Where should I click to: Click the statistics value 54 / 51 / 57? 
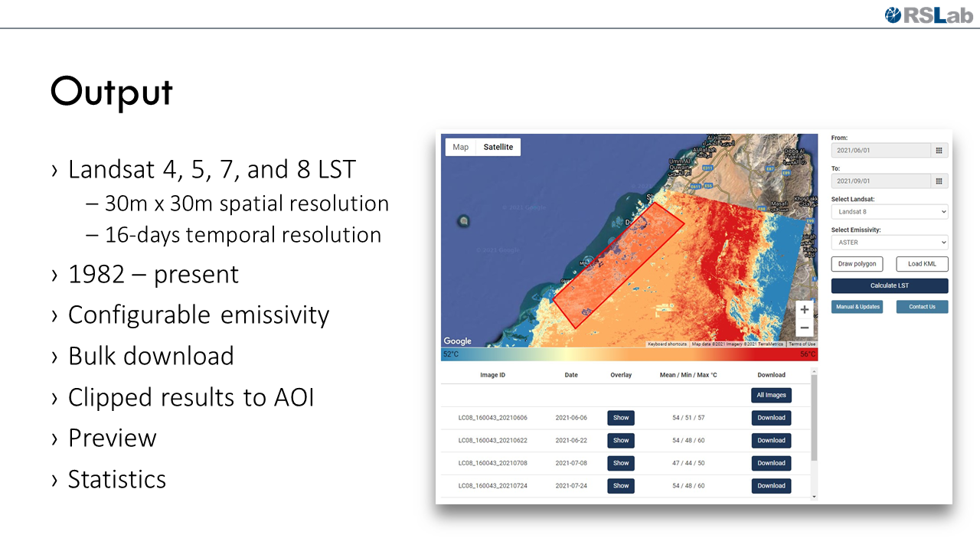point(688,418)
